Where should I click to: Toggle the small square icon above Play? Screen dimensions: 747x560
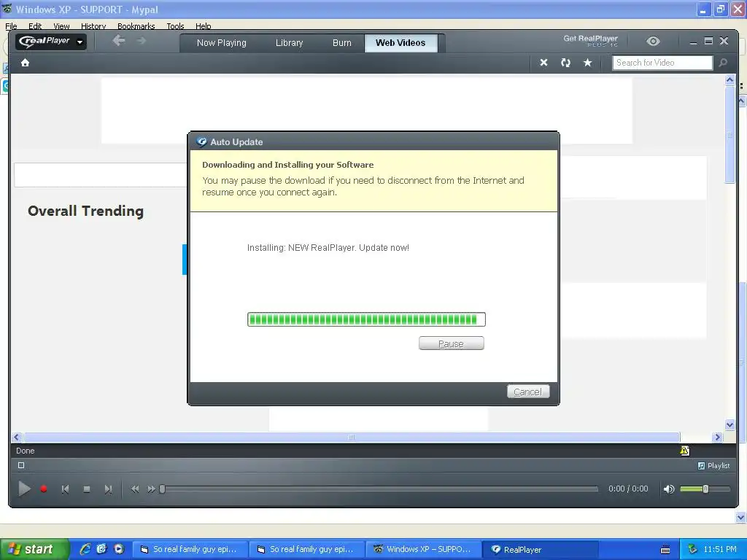pyautogui.click(x=21, y=465)
